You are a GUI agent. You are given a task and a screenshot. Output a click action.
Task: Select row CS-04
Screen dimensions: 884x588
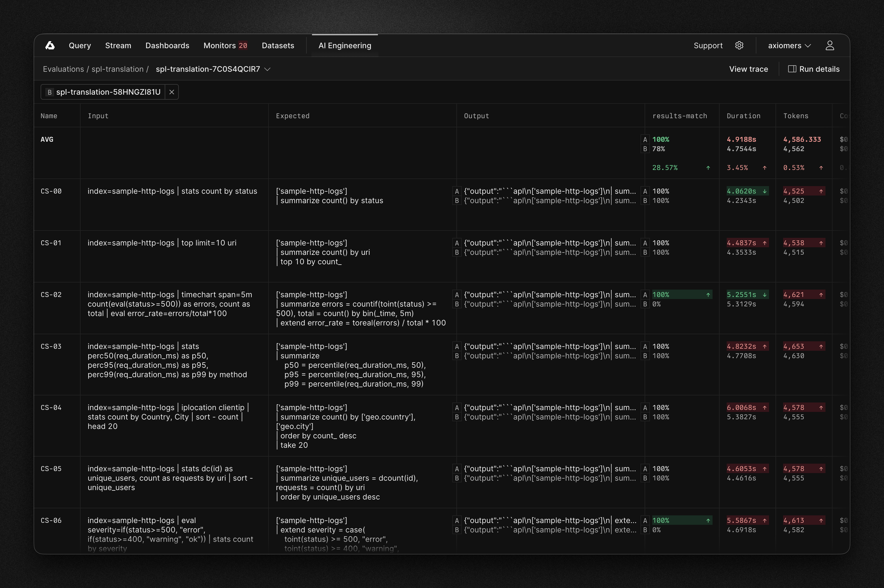click(51, 407)
